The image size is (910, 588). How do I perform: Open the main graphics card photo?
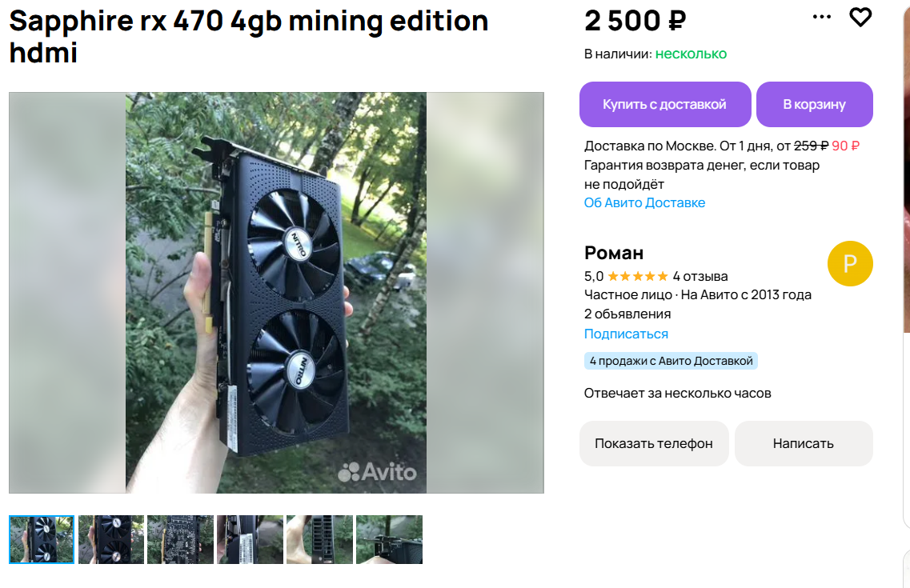tap(276, 293)
